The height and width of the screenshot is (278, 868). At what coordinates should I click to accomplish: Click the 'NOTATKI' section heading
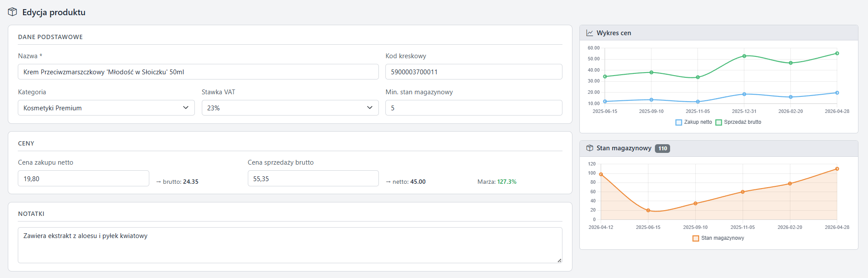pos(31,214)
